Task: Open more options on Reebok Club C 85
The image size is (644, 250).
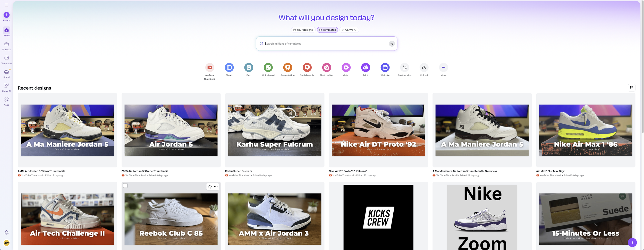Action: 216,187
